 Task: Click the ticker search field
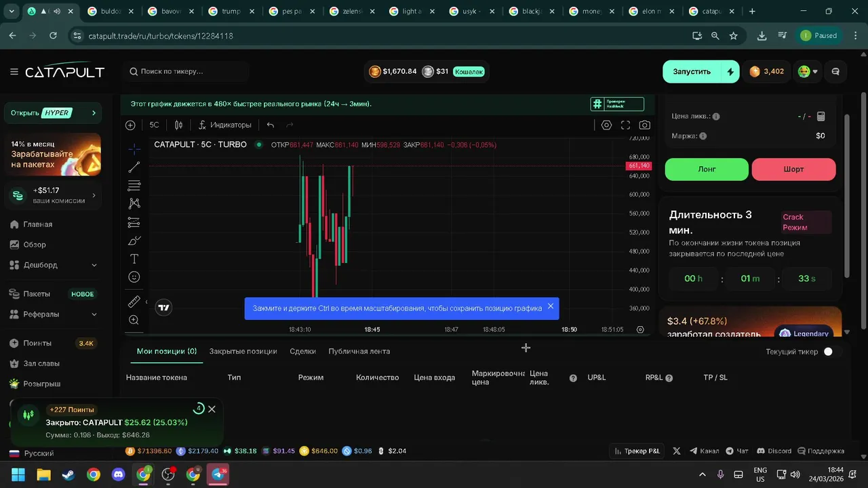coord(186,71)
